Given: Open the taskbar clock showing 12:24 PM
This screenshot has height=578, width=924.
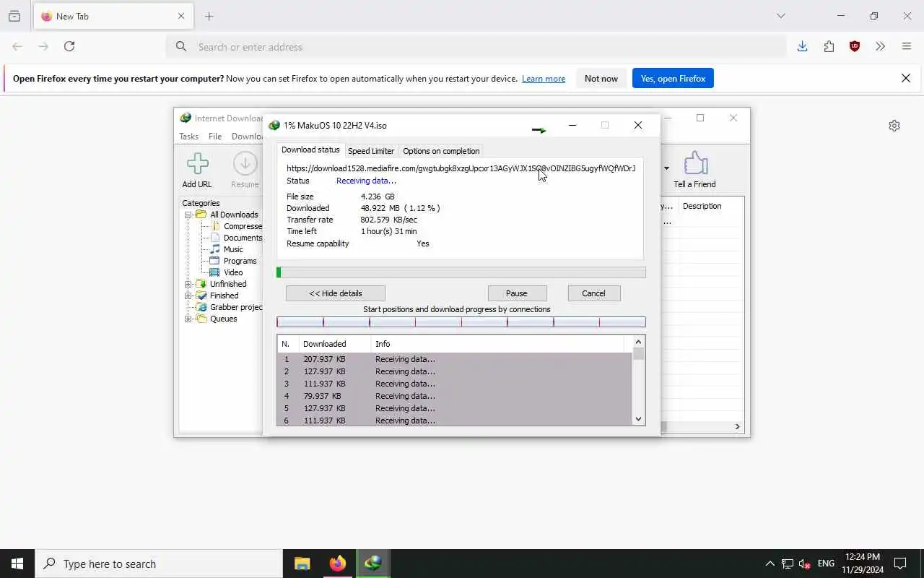Looking at the screenshot, I should [x=863, y=564].
